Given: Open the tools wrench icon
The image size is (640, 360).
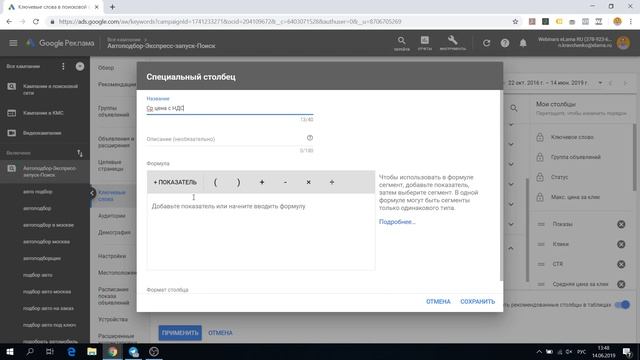Looking at the screenshot, I should [452, 43].
